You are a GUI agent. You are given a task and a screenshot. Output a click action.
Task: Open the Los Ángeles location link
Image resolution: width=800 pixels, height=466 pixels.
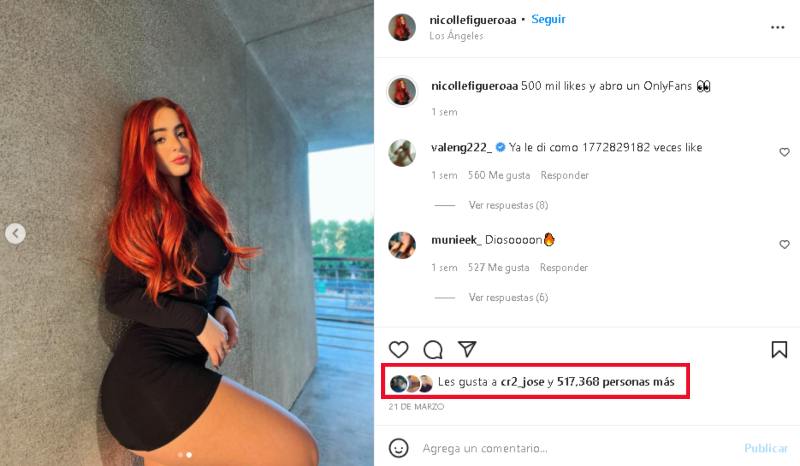click(x=456, y=36)
